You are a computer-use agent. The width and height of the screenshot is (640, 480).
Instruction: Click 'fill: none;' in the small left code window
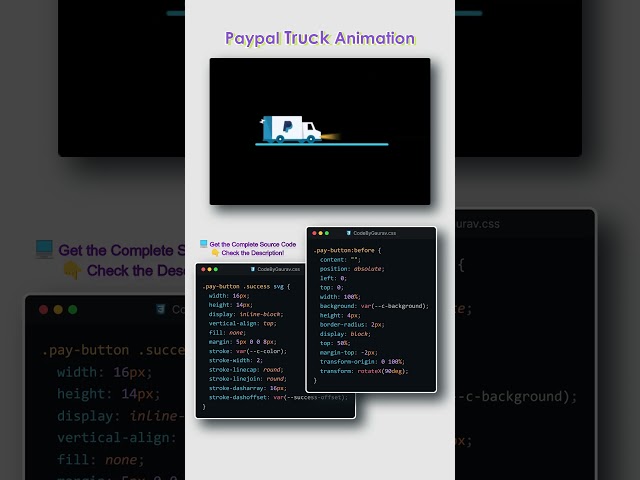click(x=227, y=333)
